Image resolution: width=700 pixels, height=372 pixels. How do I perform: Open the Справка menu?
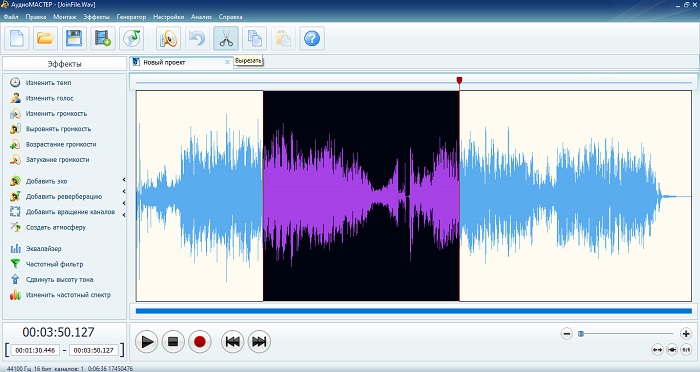coord(230,17)
